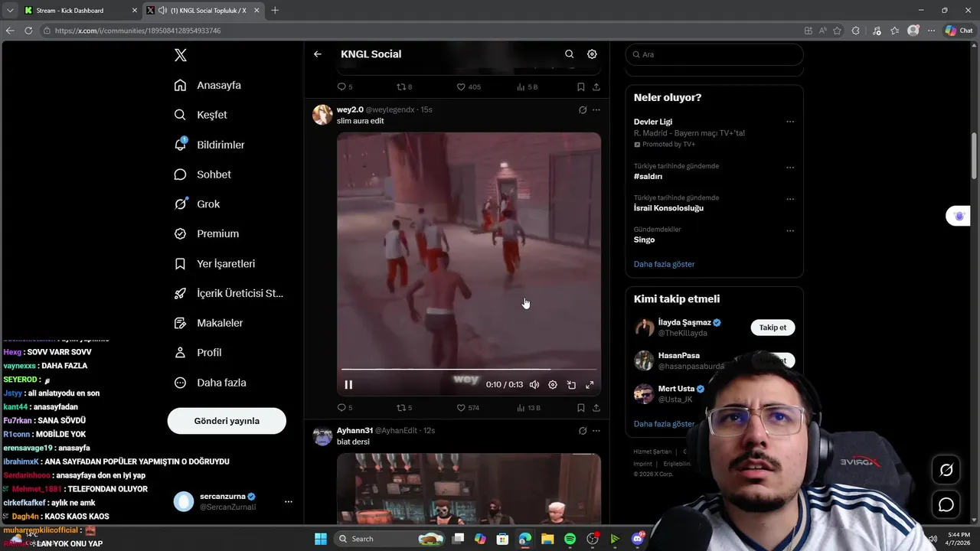Mute the video player volume
Image resolution: width=980 pixels, height=551 pixels.
(534, 385)
